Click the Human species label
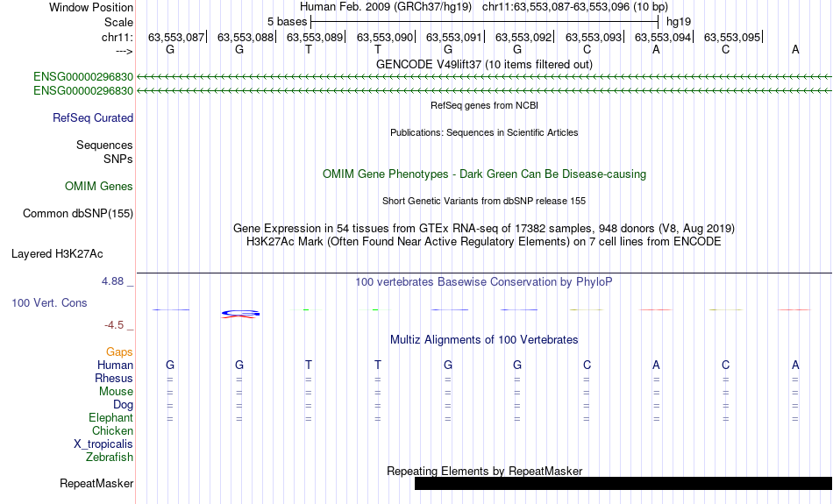 coord(115,365)
